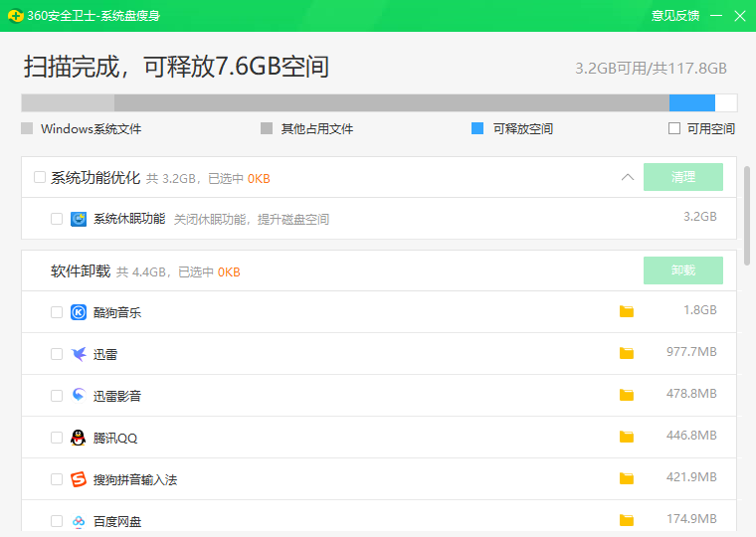Open the folder of 百度网盘
This screenshot has height=537, width=756.
627,520
